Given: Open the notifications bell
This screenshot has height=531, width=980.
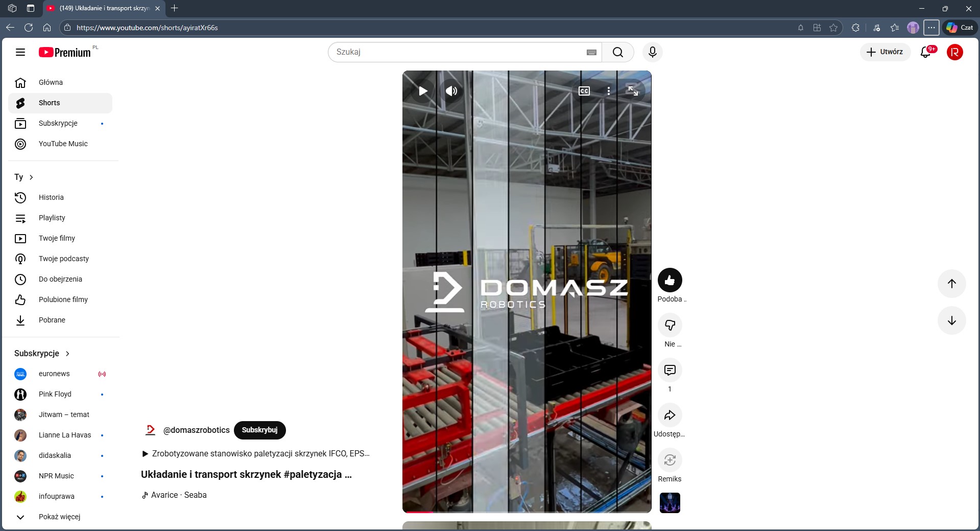Looking at the screenshot, I should pos(925,52).
